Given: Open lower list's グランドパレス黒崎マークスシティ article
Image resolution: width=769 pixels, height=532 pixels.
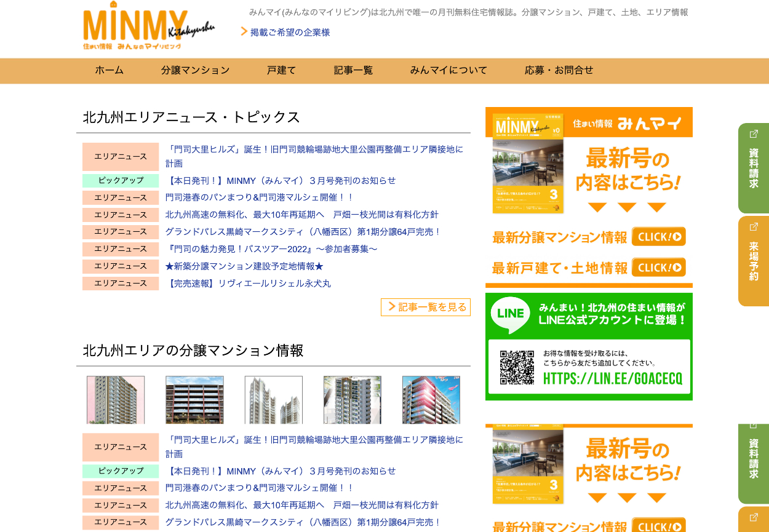Looking at the screenshot, I should point(303,522).
